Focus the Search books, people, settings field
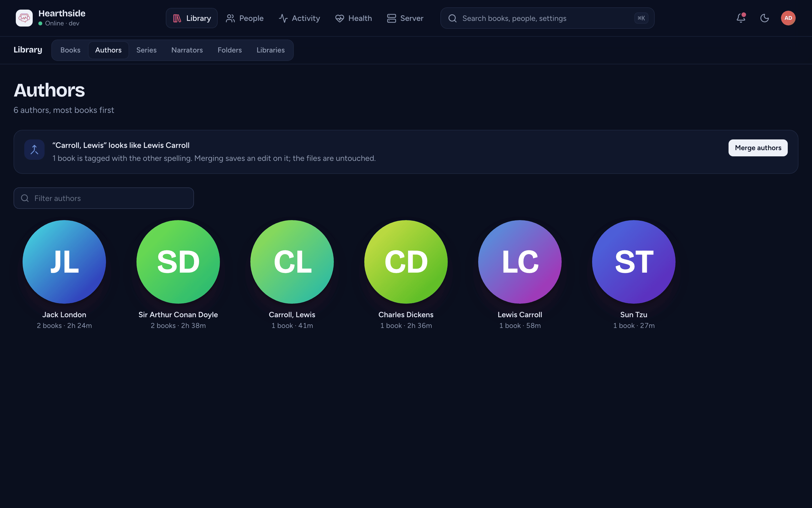This screenshot has width=812, height=508. pos(547,18)
